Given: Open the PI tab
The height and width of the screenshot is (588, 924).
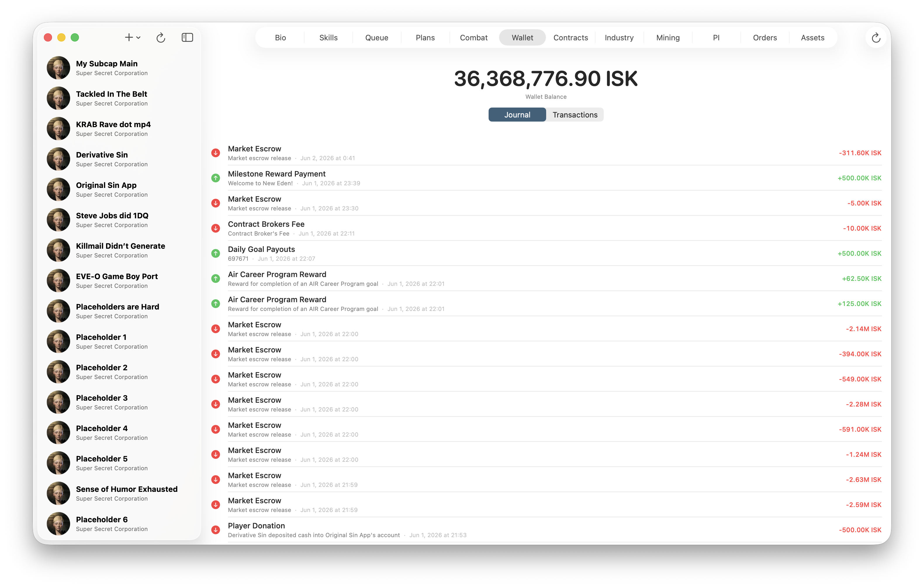Looking at the screenshot, I should point(716,38).
